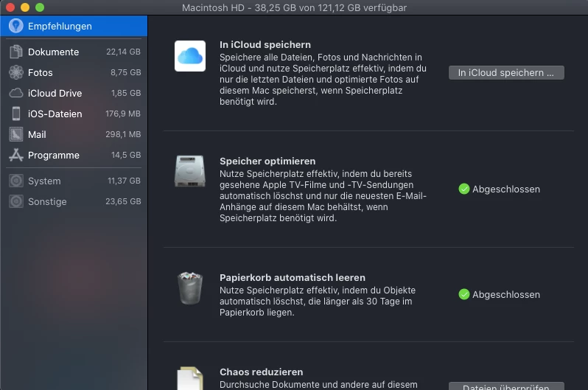Click the iCloud cloud app icon
Viewport: 588px width, 390px height.
(x=190, y=56)
